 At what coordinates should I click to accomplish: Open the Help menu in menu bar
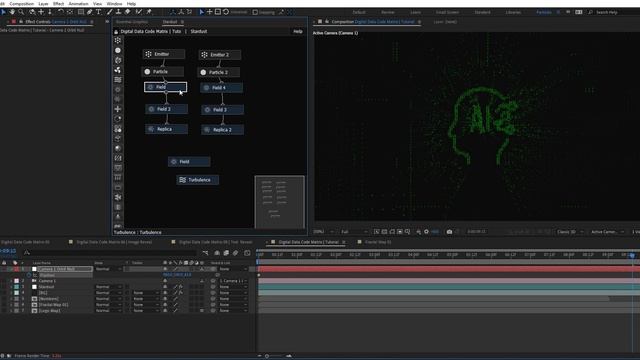[x=131, y=3]
